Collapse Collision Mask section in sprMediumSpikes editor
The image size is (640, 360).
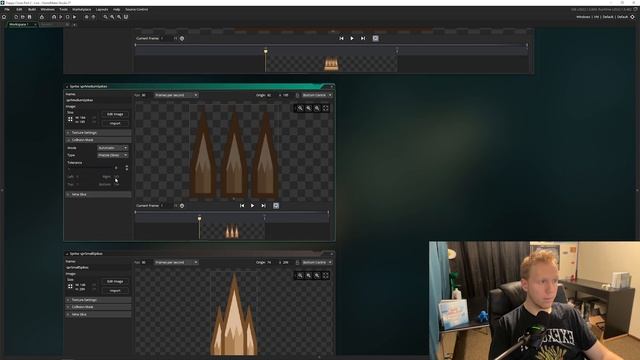click(98, 140)
